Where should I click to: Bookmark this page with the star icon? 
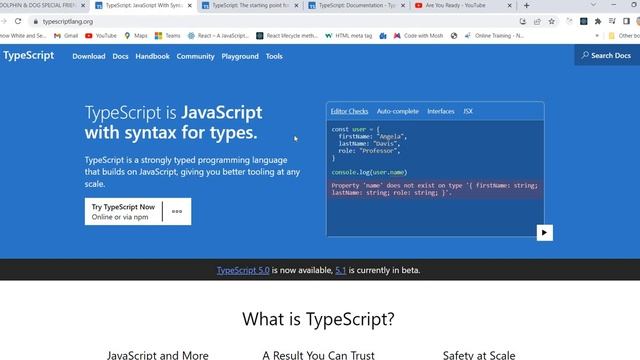click(x=551, y=21)
